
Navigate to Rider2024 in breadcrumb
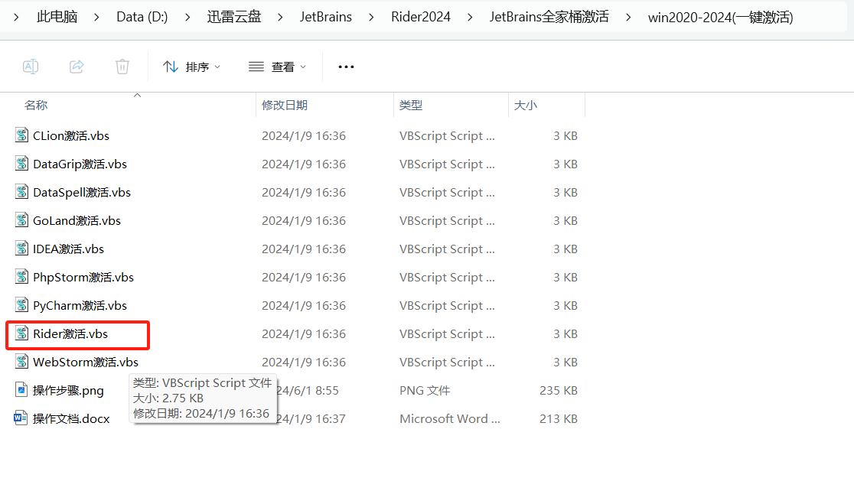421,17
